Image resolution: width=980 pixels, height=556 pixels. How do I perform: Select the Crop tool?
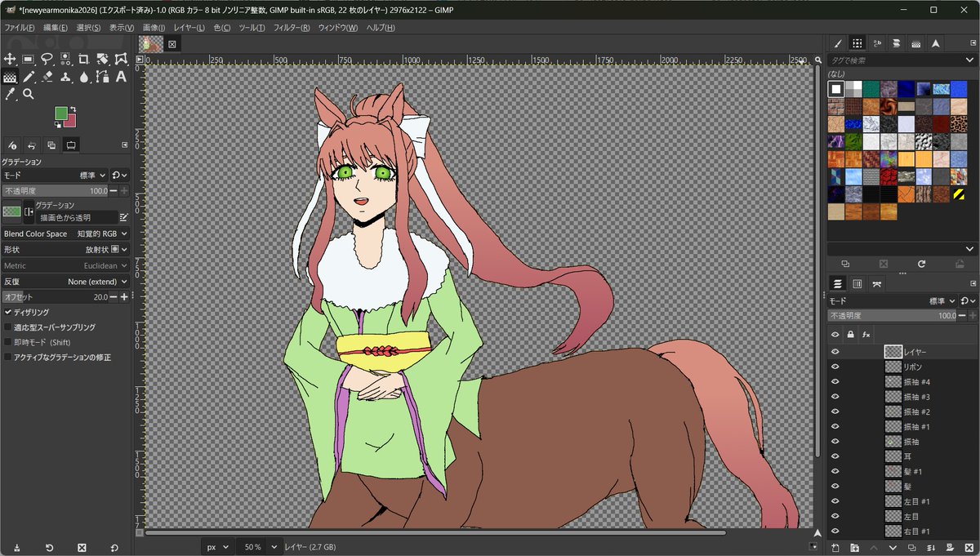tap(83, 59)
